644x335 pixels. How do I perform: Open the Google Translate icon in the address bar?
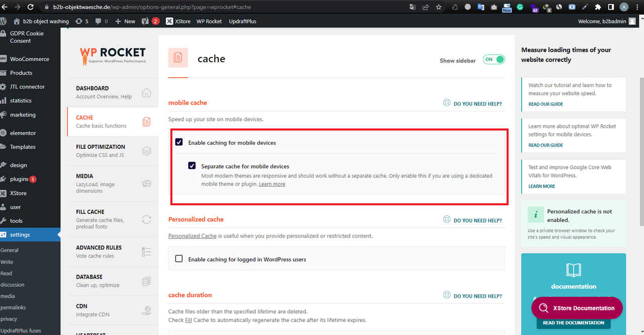click(413, 7)
